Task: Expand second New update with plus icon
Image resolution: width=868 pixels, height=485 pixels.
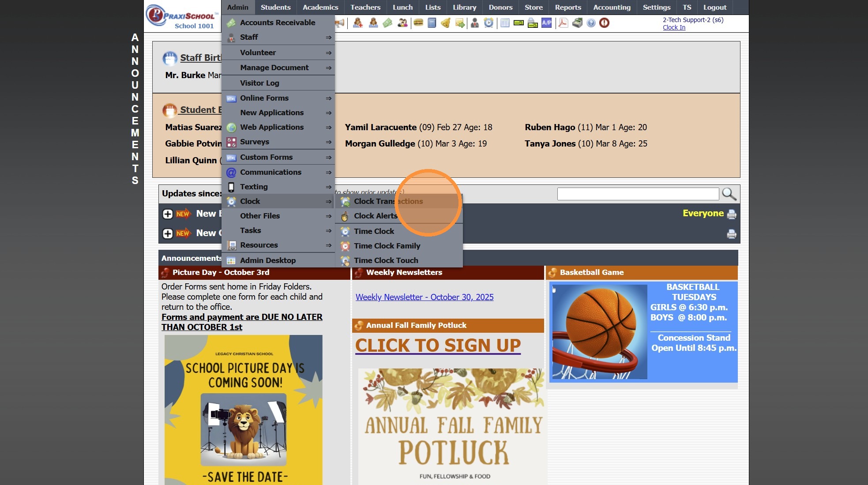Action: click(168, 233)
